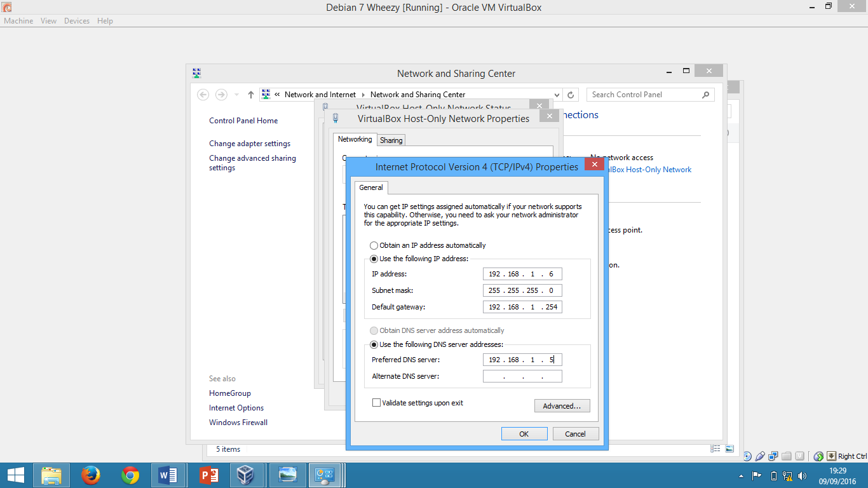868x488 pixels.
Task: Open Internet Options link
Action: [236, 408]
